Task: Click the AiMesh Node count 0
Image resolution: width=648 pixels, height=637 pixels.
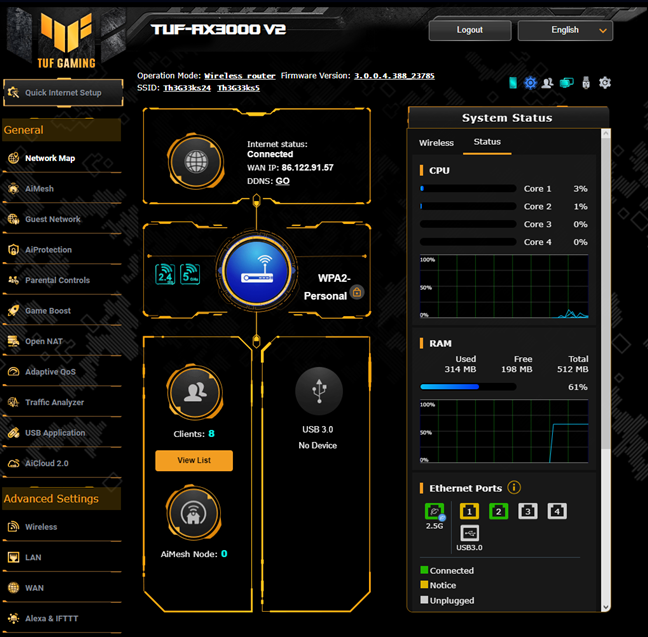Action: click(x=224, y=554)
